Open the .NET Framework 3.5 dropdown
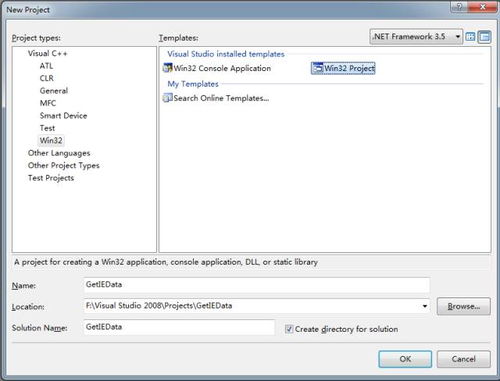Image resolution: width=500 pixels, height=381 pixels. pyautogui.click(x=416, y=36)
